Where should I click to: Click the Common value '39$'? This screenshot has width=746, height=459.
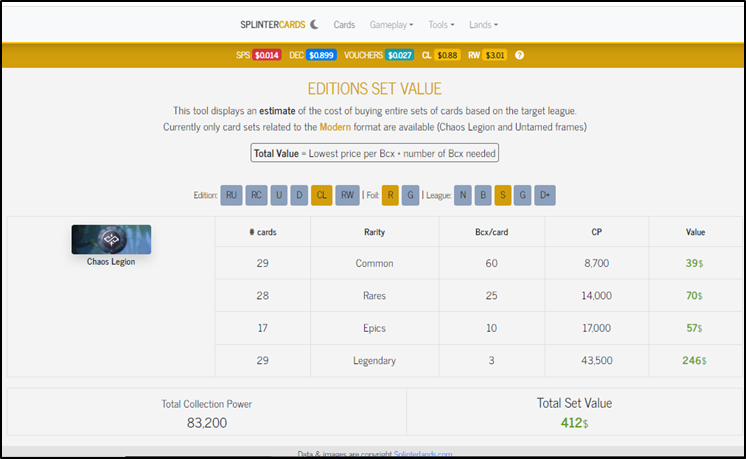(x=694, y=263)
